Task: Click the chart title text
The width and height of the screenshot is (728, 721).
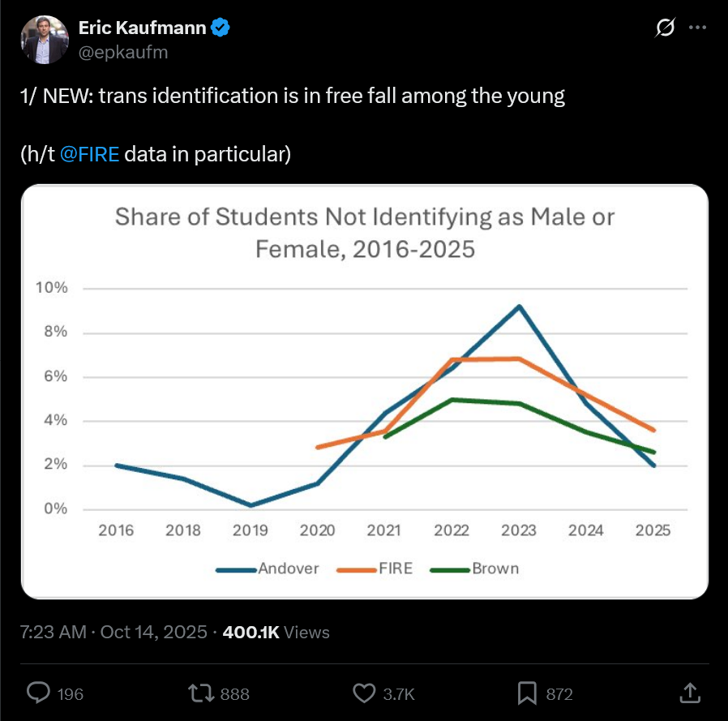Action: (x=365, y=233)
